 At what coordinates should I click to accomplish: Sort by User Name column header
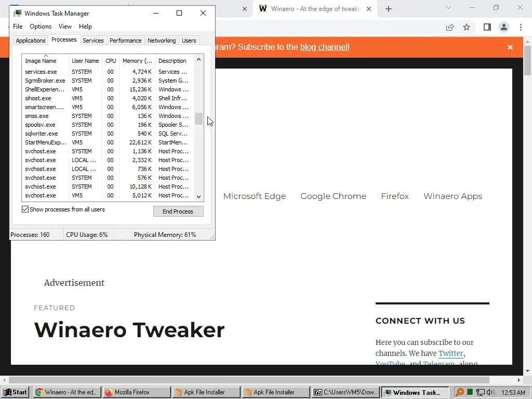[85, 61]
